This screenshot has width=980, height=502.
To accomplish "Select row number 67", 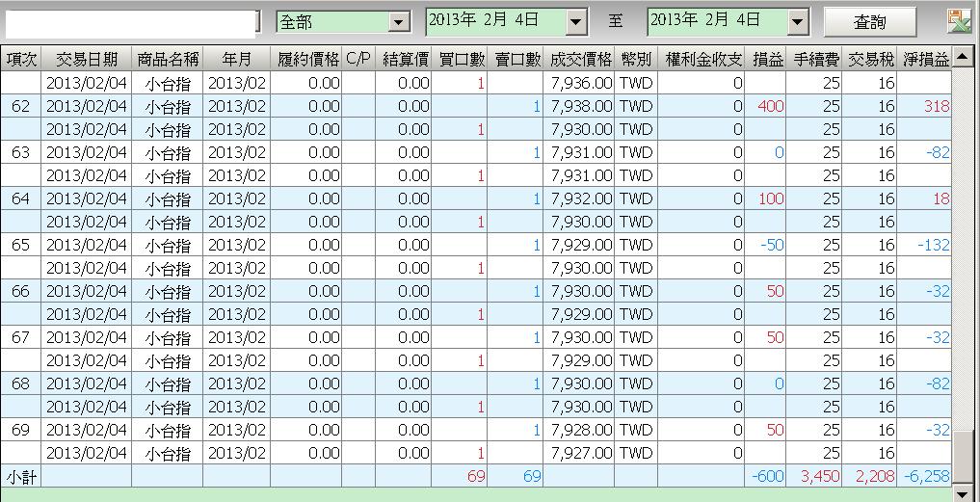I will coord(20,337).
